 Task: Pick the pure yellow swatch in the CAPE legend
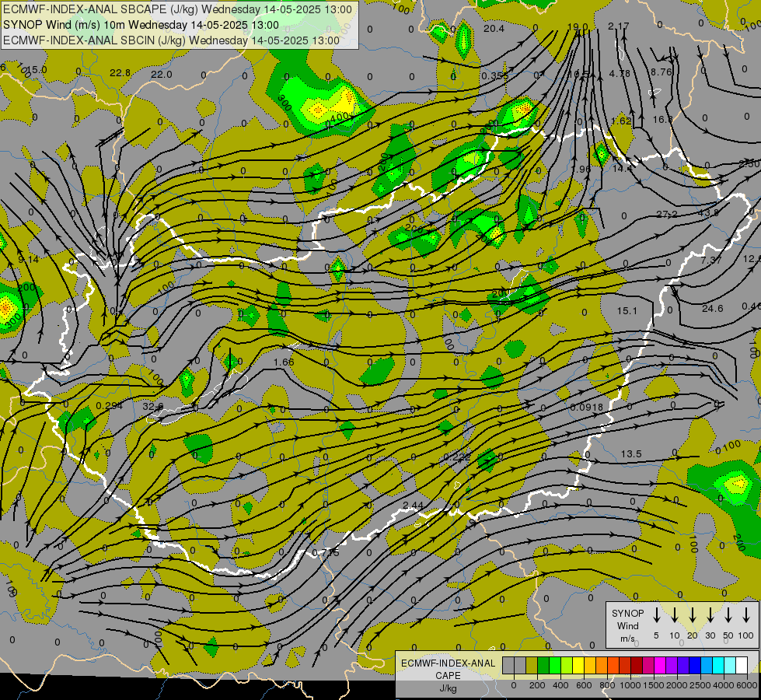tap(578, 665)
